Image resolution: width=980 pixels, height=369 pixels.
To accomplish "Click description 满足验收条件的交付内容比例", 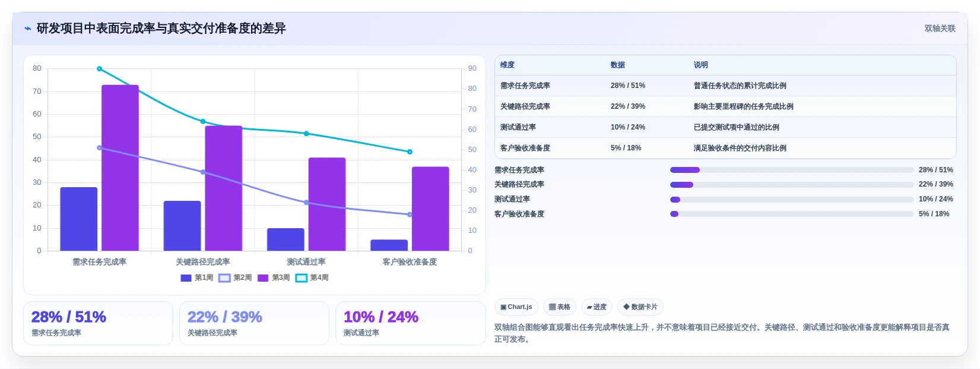I will tap(740, 148).
